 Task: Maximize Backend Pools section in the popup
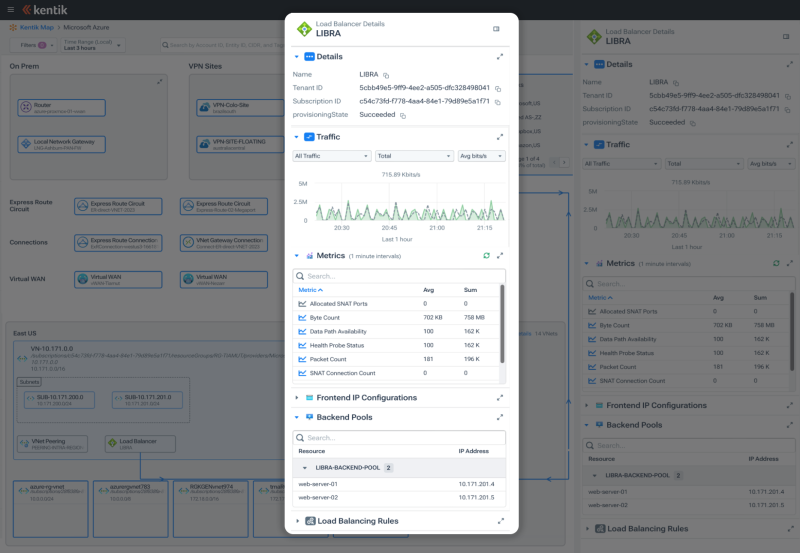[500, 417]
